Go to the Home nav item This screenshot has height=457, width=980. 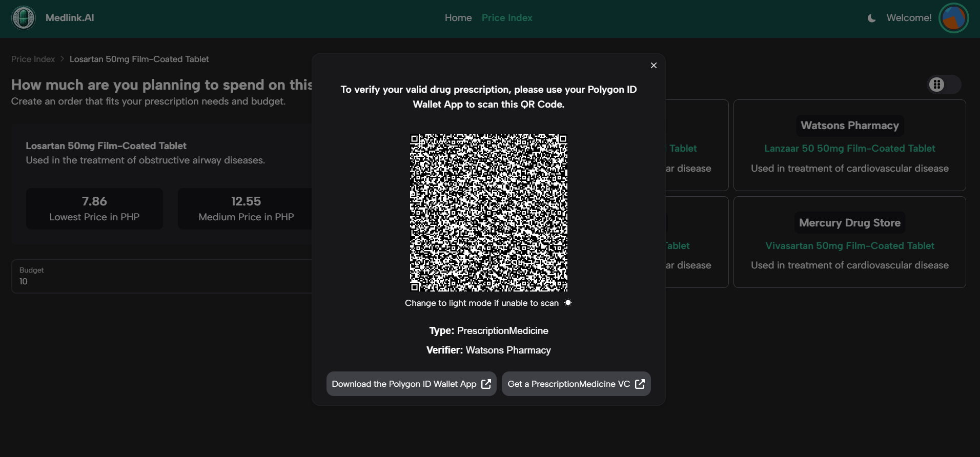458,18
